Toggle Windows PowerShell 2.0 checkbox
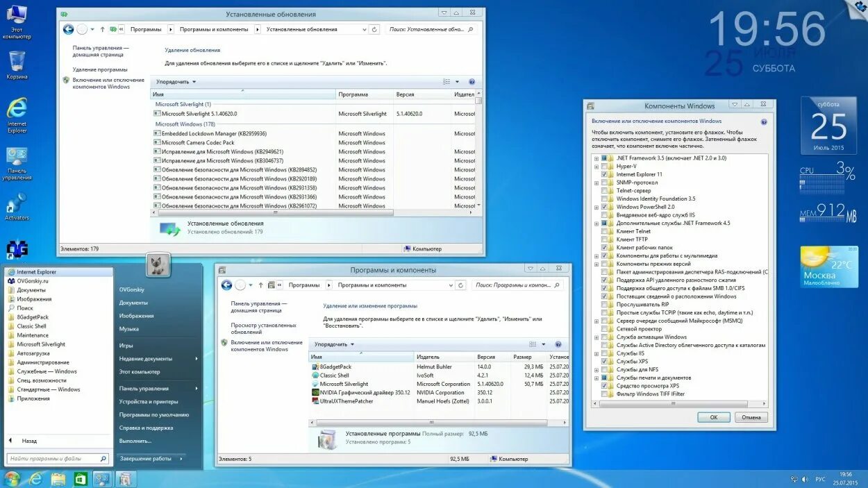 point(604,207)
